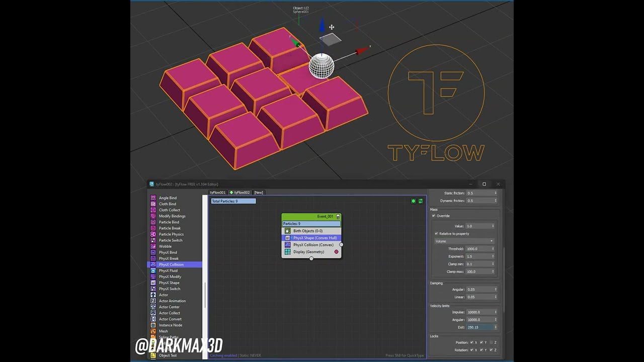The image size is (644, 362).
Task: Click the Threshold spinner arrows
Action: 493,249
